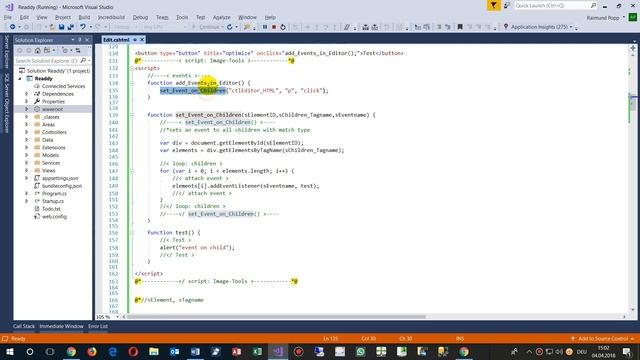
Task: Open the Debug menu
Action: click(140, 18)
